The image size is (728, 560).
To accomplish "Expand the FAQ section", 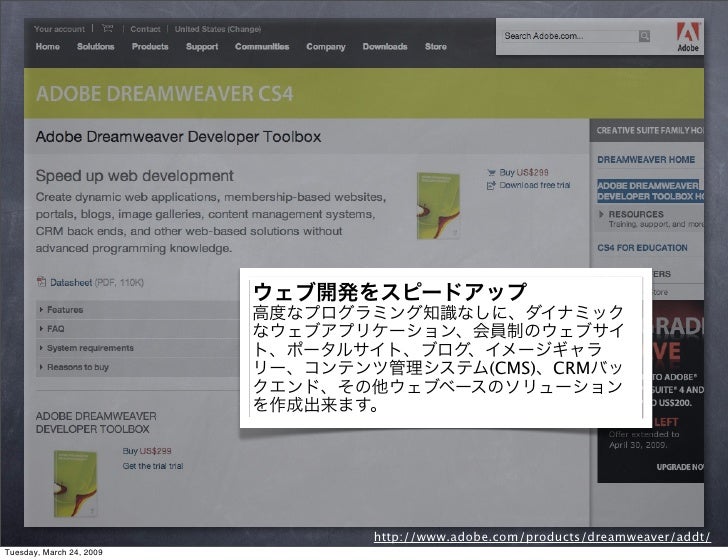I will (x=137, y=329).
